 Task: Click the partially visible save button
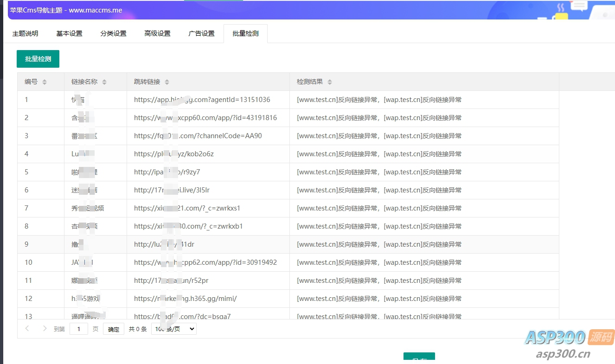click(x=419, y=358)
